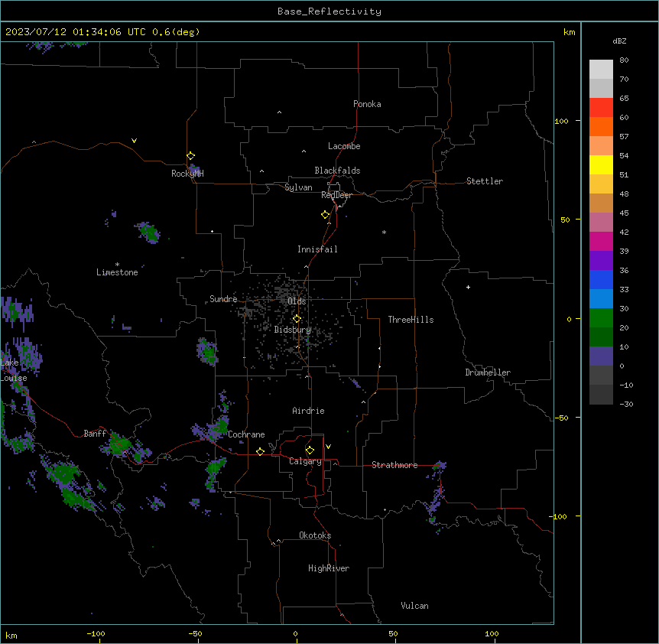Select the dark orange swatch below red
The width and height of the screenshot is (659, 644).
click(x=601, y=126)
